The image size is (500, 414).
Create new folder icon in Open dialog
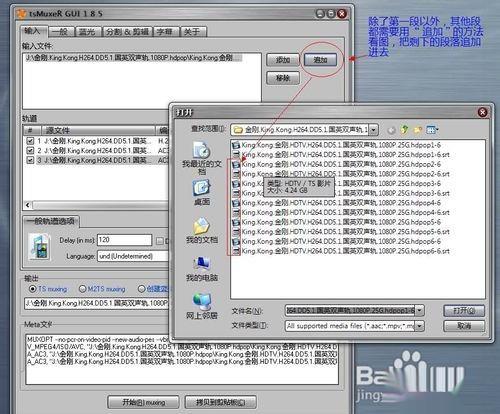418,130
